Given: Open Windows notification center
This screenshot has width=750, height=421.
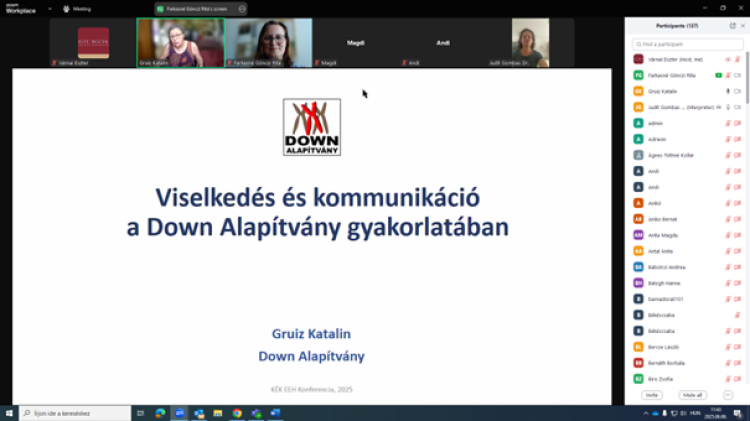Looking at the screenshot, I should [x=738, y=413].
